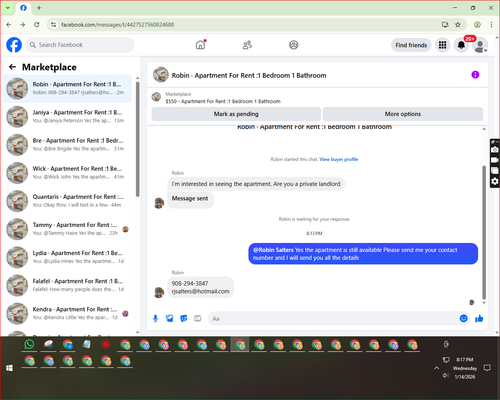The image size is (500, 400).
Task: Click the chat scrollbar up arrow
Action: click(484, 129)
